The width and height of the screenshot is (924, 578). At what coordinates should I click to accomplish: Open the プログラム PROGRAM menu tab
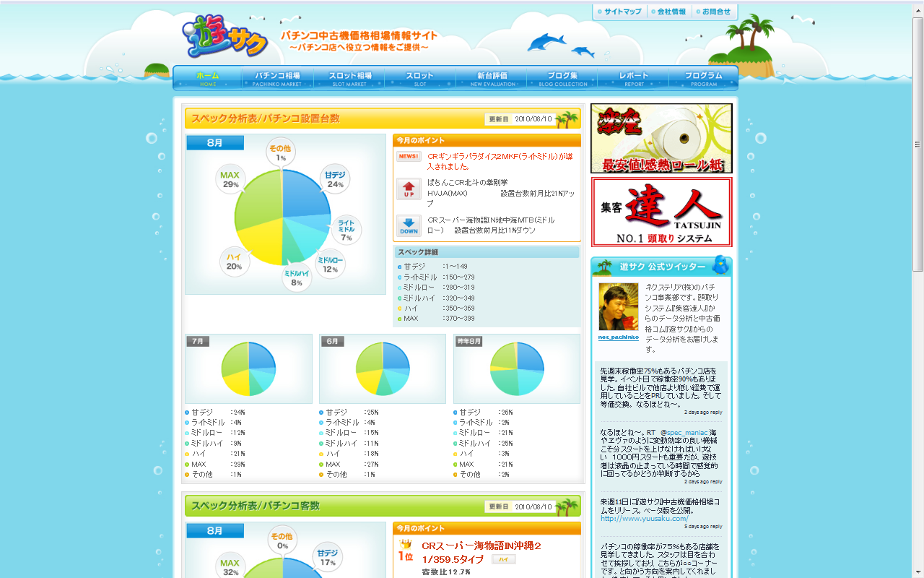(x=703, y=78)
